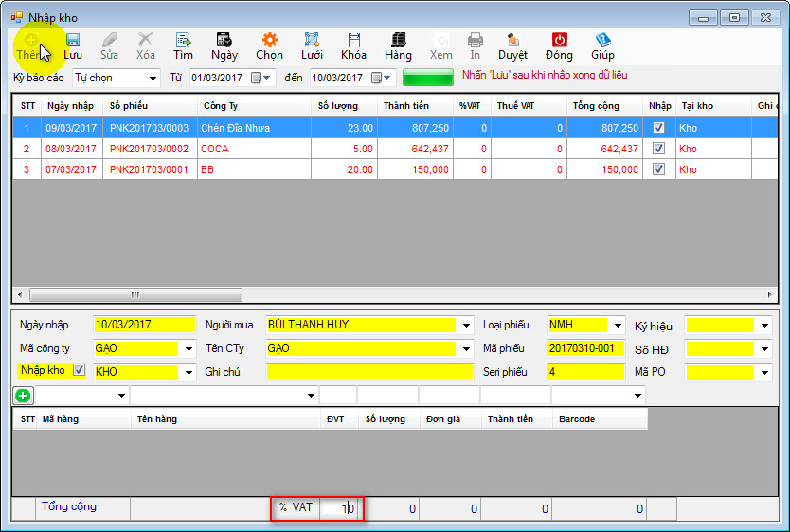Click the green plus add-item button
Image resolution: width=790 pixels, height=532 pixels.
[23, 396]
